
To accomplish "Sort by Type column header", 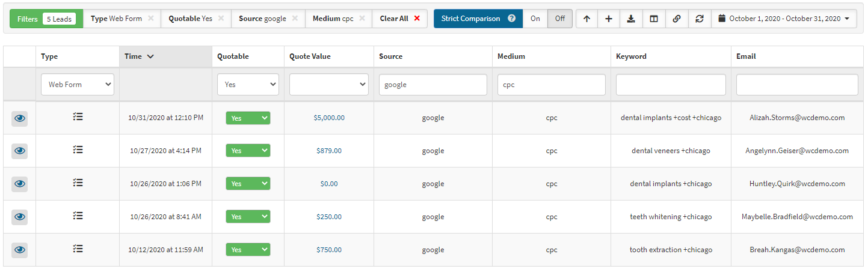I will point(78,56).
